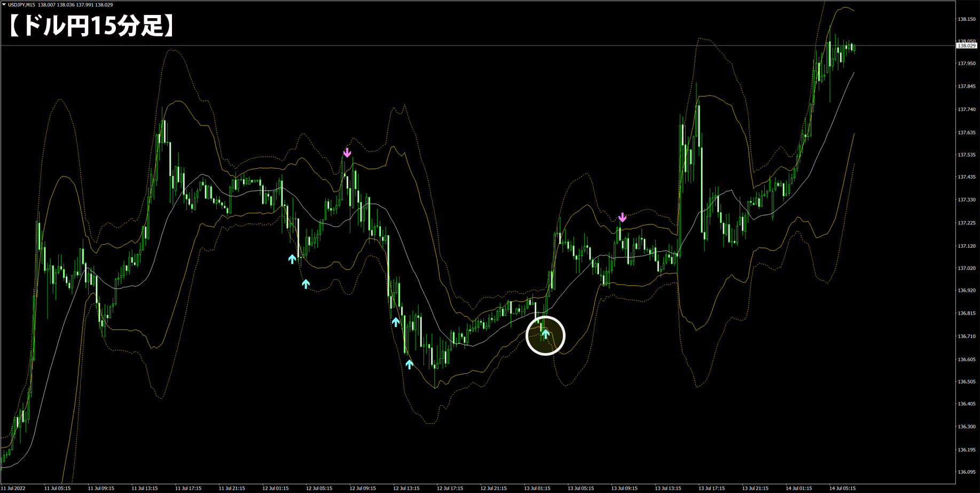Click the 136.195 price axis label
Screen dimensions: 980x493
[x=967, y=450]
